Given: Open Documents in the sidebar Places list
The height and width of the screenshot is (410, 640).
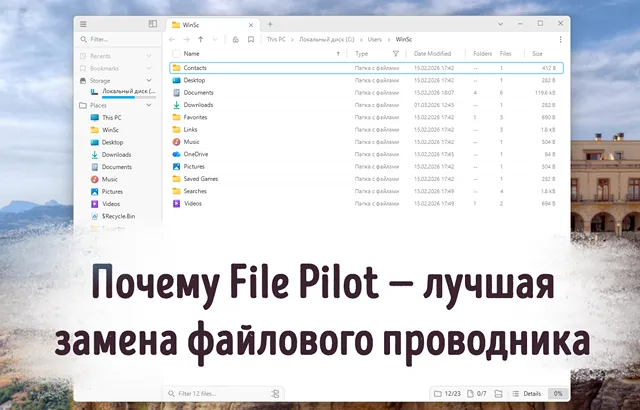Looking at the screenshot, I should click(117, 167).
